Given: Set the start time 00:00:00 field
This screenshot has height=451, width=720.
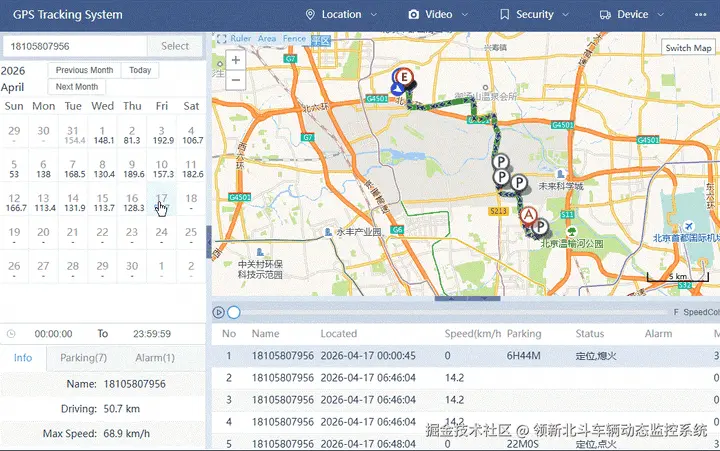Looking at the screenshot, I should coord(53,334).
